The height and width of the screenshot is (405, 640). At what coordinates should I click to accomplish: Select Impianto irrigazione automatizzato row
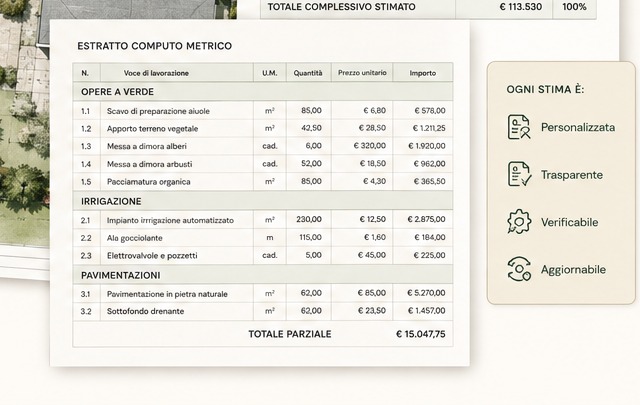point(263,220)
